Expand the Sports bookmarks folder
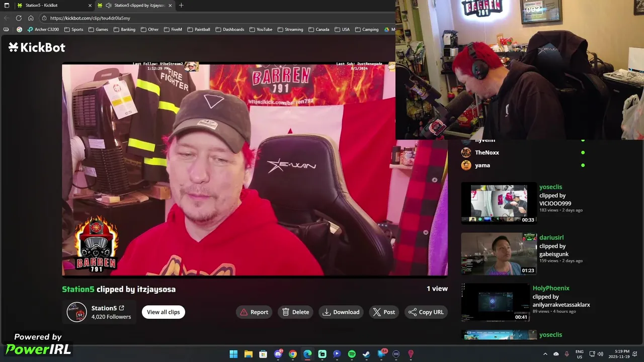This screenshot has width=644, height=362. coord(73,30)
